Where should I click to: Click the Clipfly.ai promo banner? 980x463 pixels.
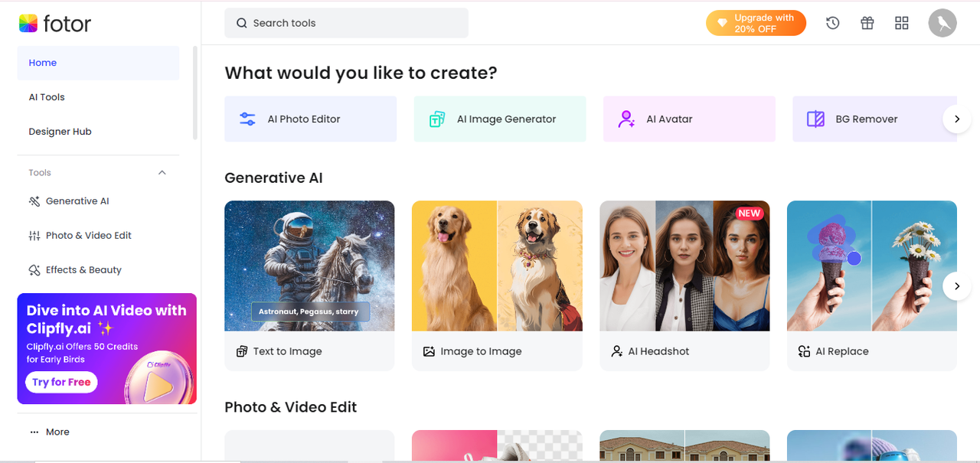(107, 349)
